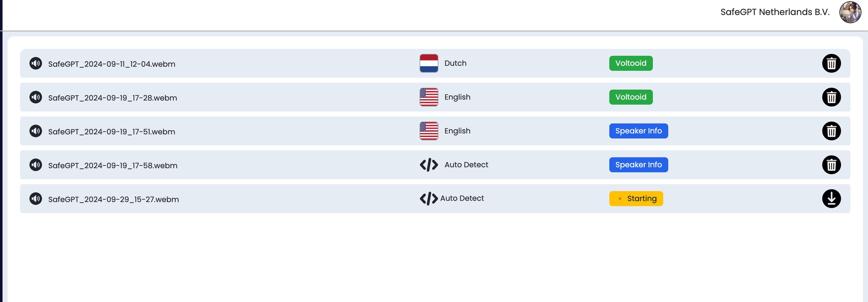Delete the SafeGPT_2024-09-19_17-28.webm recording

[x=831, y=97]
